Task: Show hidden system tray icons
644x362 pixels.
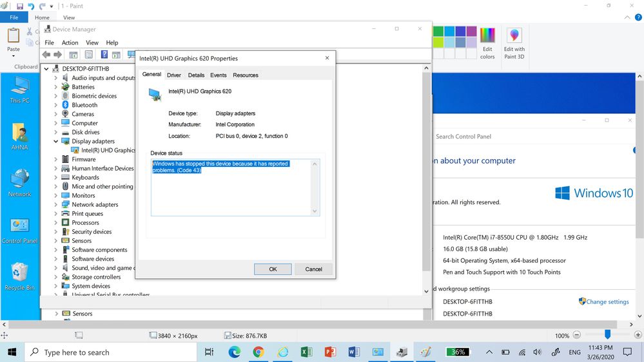Action: [489, 352]
